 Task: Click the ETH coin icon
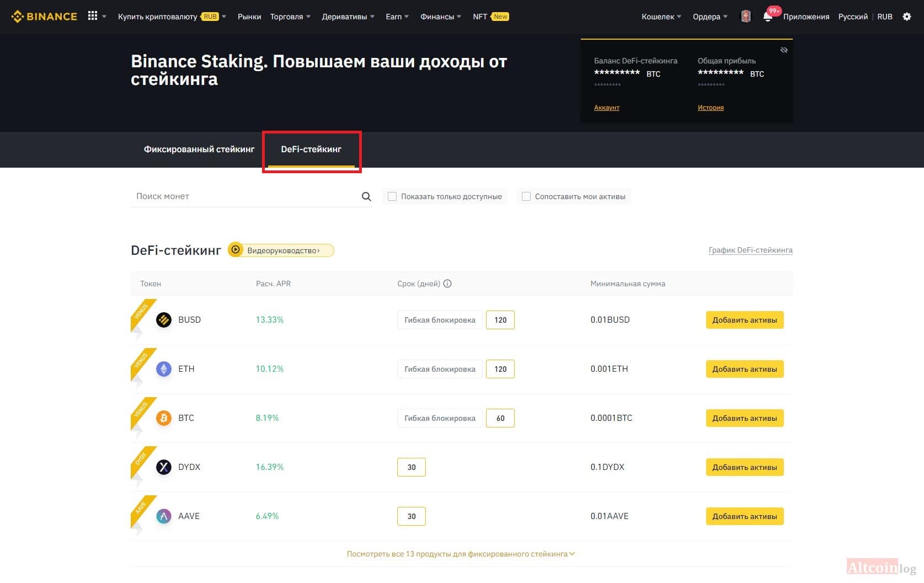pyautogui.click(x=164, y=369)
